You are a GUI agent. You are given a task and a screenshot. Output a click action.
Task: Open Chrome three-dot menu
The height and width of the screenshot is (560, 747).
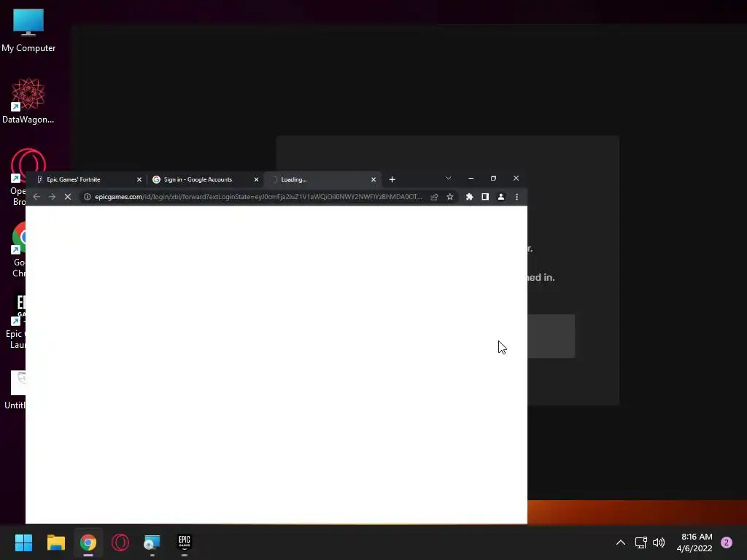click(517, 197)
